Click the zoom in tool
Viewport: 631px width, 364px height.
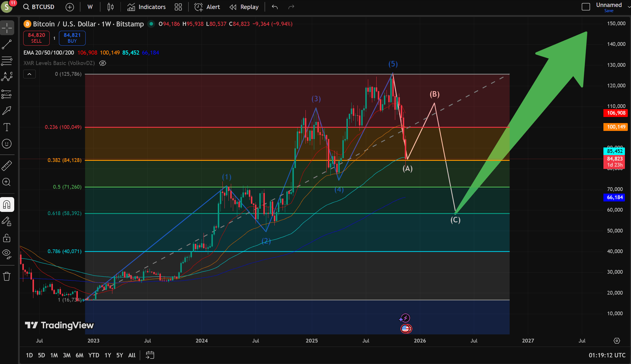click(7, 182)
